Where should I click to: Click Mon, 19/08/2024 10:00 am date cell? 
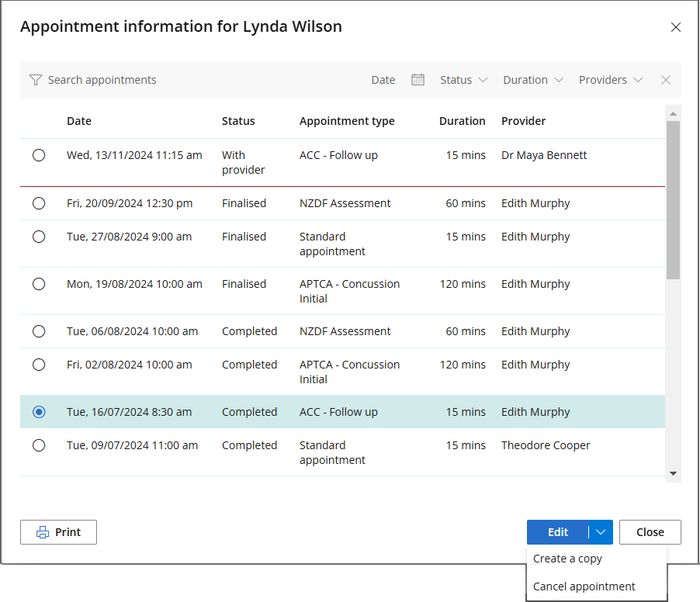134,284
